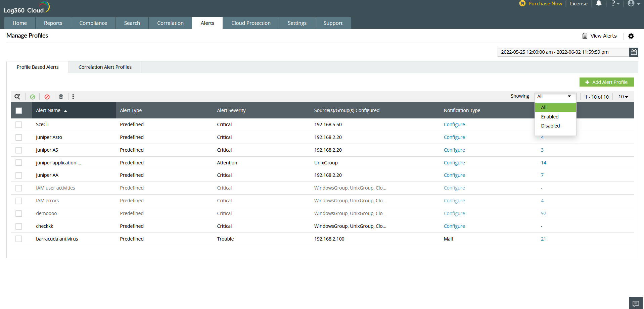Open the notifications bell icon

pyautogui.click(x=598, y=4)
